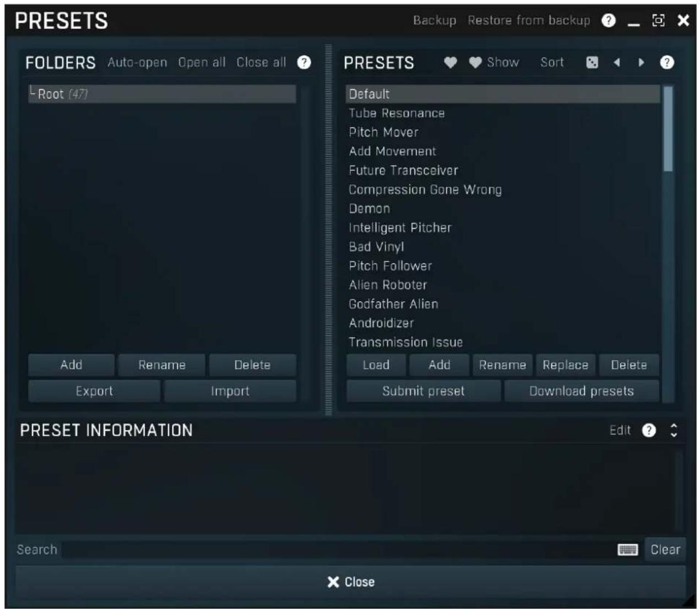This screenshot has width=700, height=609.
Task: Clear the search field
Action: 665,550
